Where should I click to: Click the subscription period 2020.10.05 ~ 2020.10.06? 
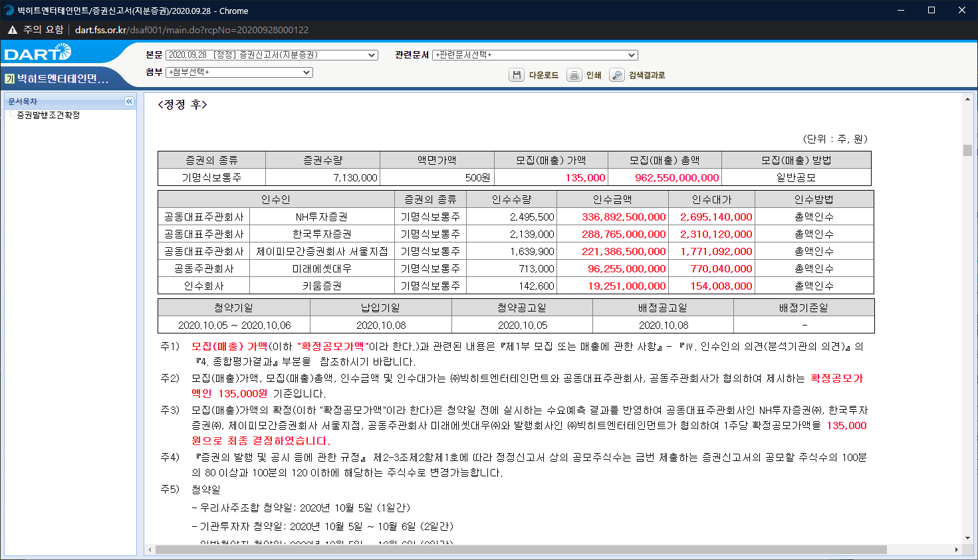[234, 325]
